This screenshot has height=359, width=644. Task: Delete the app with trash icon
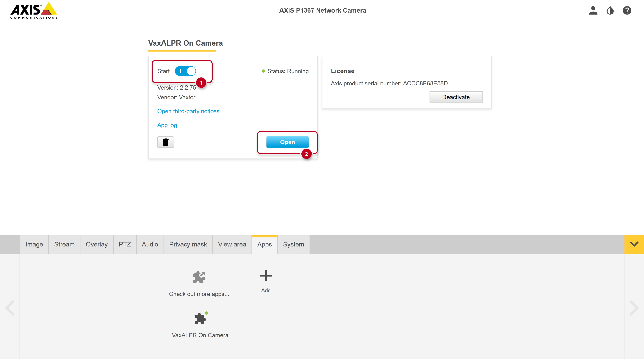coord(166,142)
